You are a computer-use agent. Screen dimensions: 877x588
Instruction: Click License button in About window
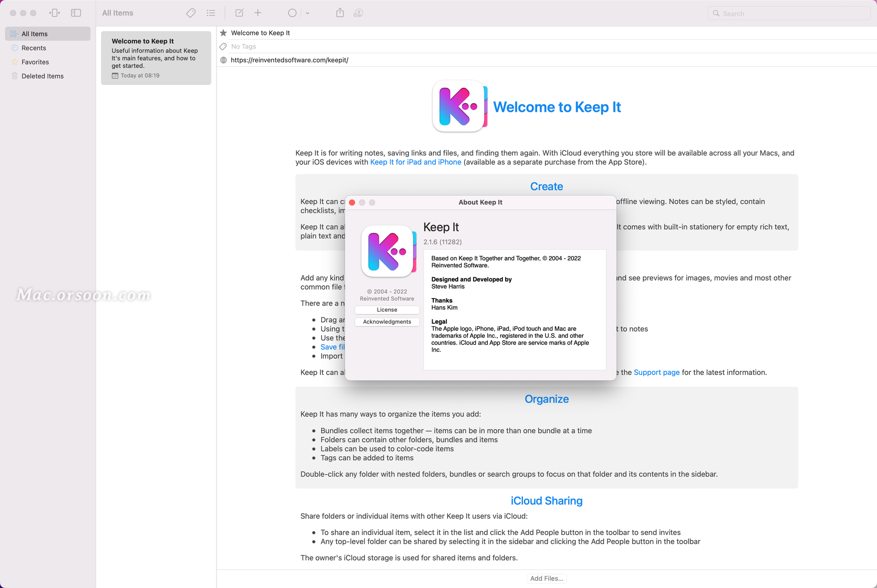coord(387,310)
